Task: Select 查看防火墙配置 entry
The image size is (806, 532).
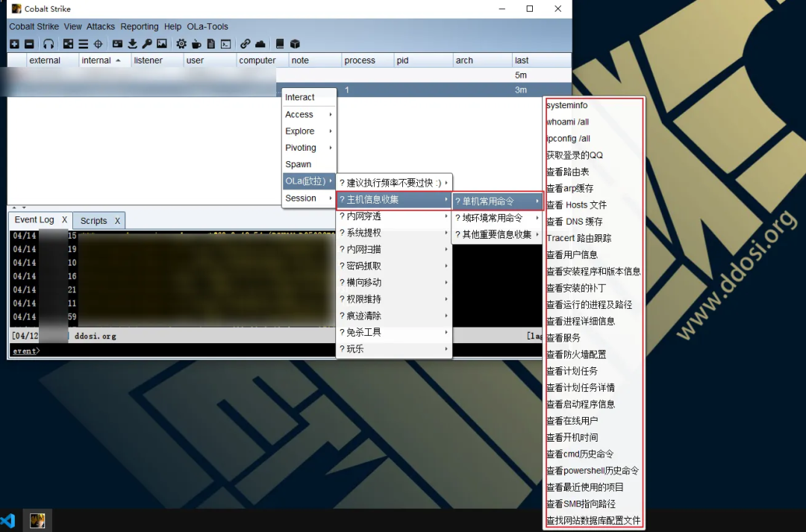Action: pyautogui.click(x=594, y=354)
